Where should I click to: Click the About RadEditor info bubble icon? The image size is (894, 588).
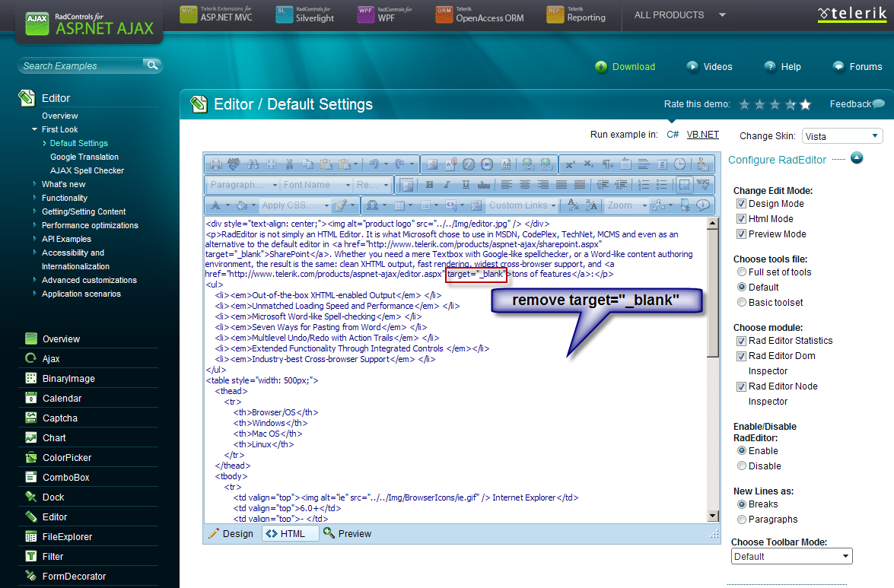pos(703,205)
